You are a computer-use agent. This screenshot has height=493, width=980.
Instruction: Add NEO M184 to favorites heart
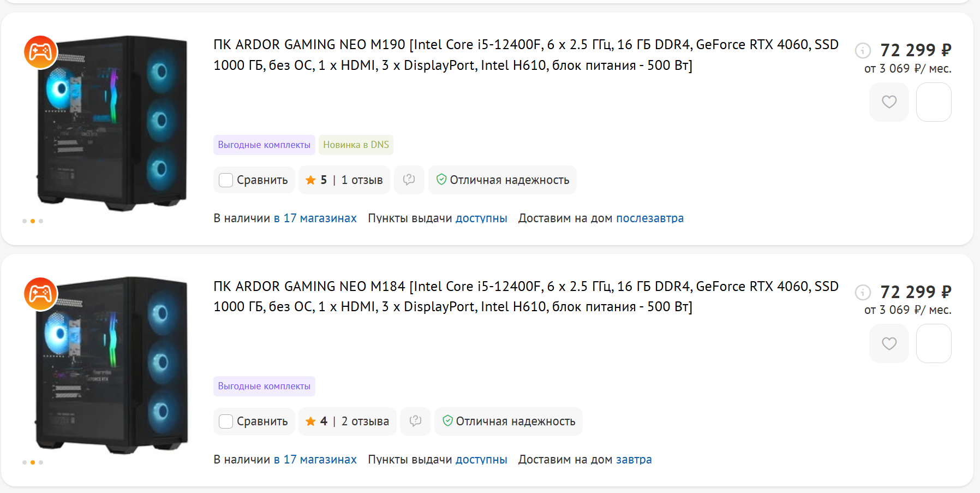(x=889, y=343)
